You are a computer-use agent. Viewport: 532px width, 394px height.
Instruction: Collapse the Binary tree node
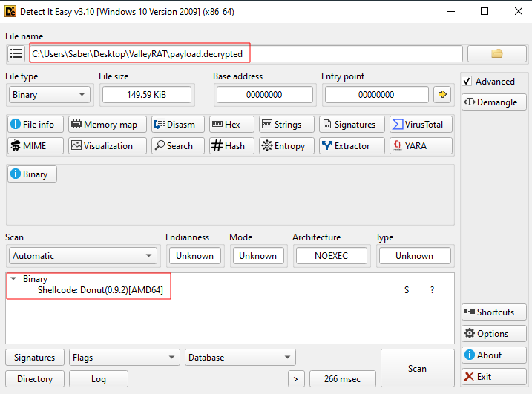(x=13, y=278)
